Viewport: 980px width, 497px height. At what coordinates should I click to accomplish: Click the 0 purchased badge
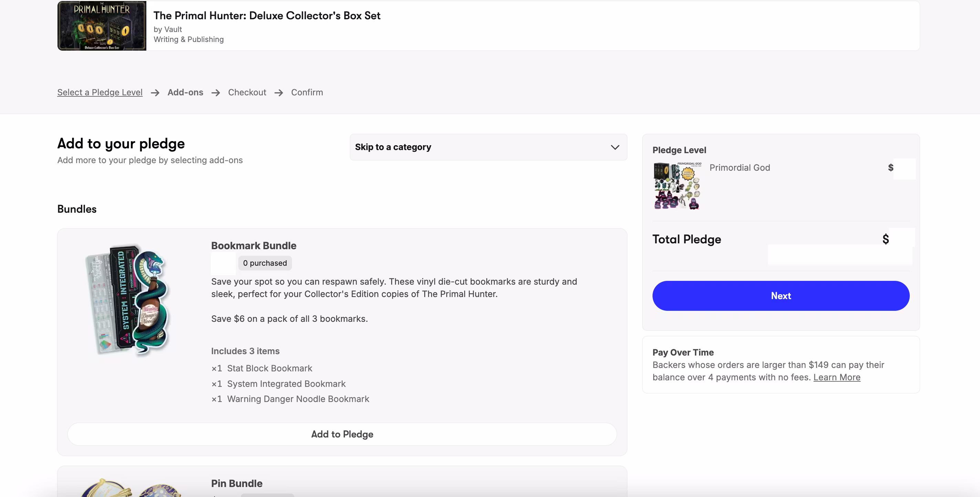[265, 263]
